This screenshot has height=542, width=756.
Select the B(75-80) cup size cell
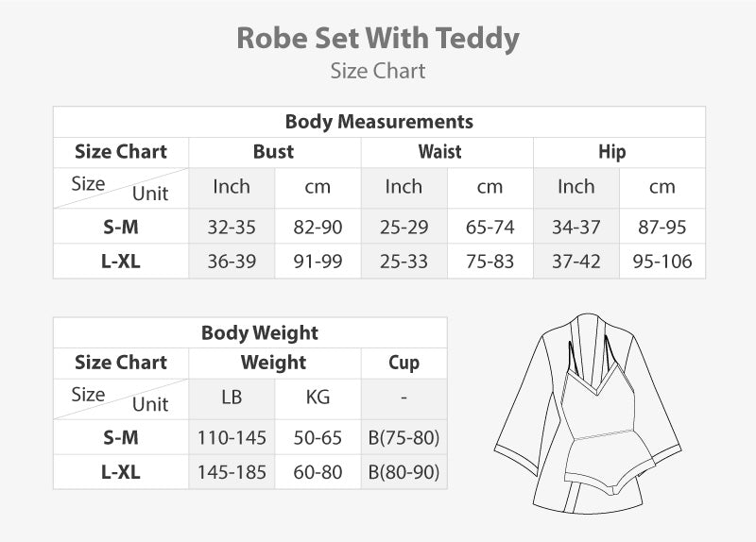click(404, 437)
